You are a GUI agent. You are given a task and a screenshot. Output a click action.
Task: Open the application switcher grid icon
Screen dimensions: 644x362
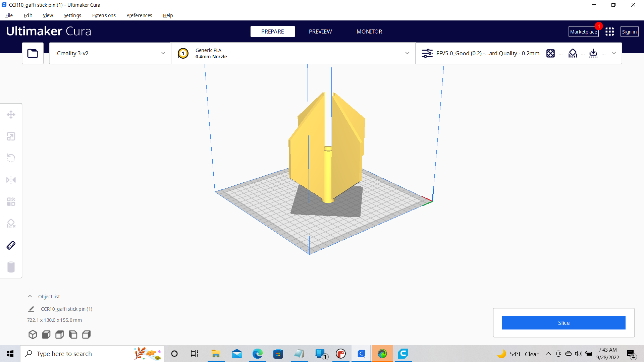[x=610, y=32]
